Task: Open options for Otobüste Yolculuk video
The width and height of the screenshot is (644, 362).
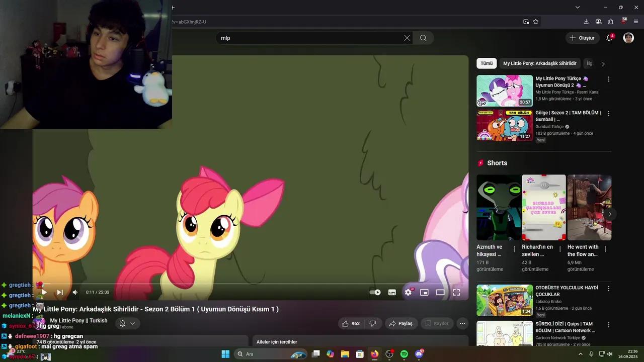Action: [x=609, y=289]
